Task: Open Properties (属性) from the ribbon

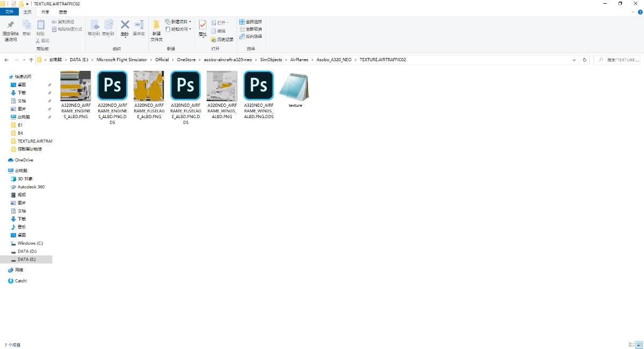Action: [202, 27]
